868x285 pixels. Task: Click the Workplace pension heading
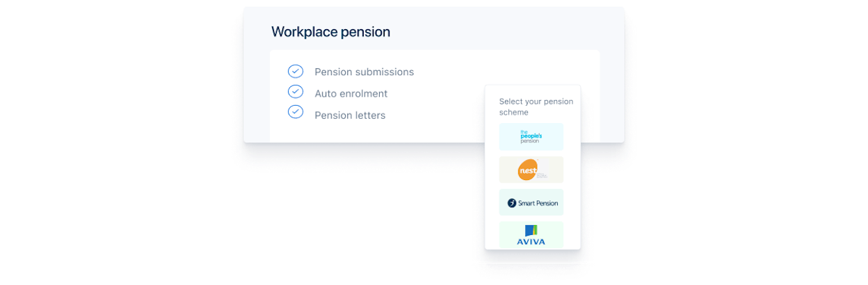coord(330,32)
